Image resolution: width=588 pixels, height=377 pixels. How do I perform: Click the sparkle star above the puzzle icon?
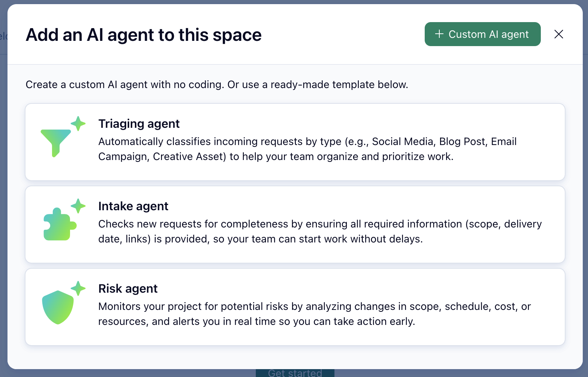point(78,206)
